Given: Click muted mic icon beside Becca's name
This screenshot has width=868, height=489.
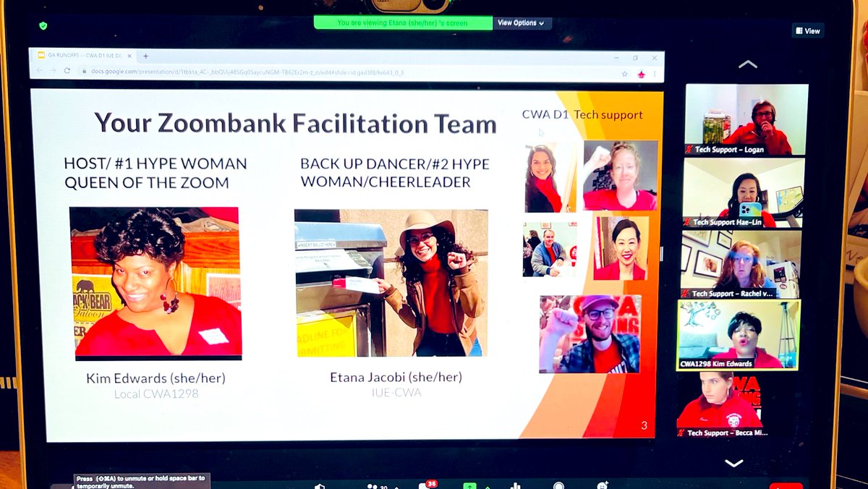Looking at the screenshot, I should 681,433.
